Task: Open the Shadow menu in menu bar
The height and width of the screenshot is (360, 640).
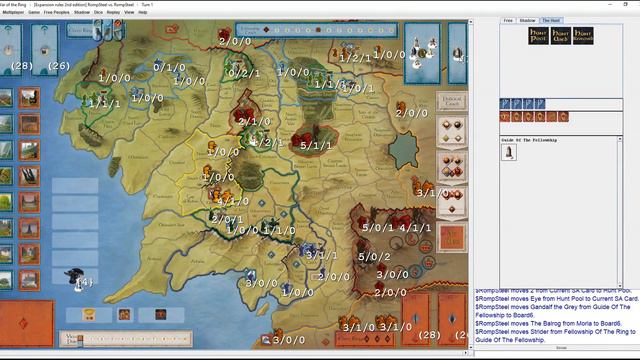Action: point(82,12)
